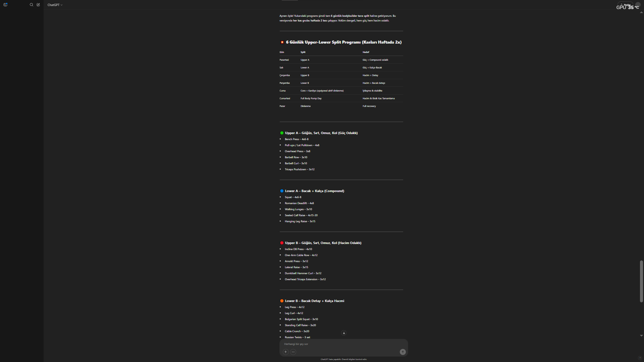Open the chat search icon
This screenshot has height=362, width=644.
point(32,5)
